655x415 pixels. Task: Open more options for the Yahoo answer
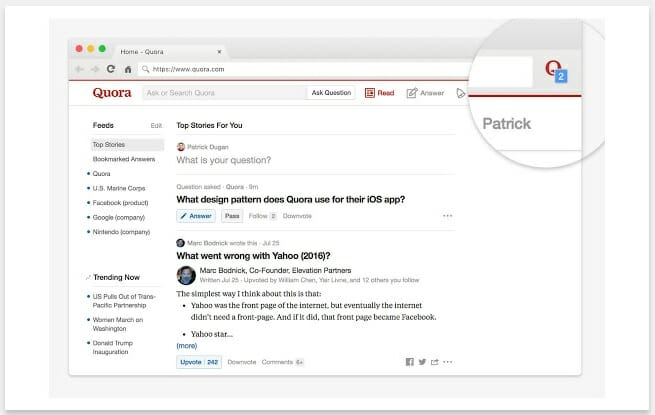(448, 362)
